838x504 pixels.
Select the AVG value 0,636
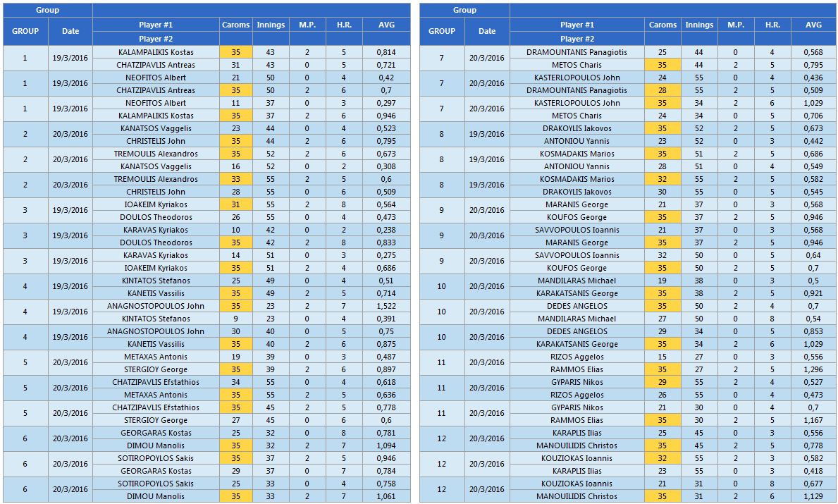(386, 395)
